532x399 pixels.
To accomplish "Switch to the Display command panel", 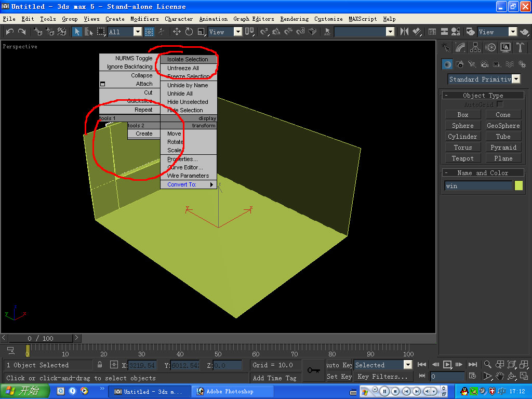I will tap(505, 47).
